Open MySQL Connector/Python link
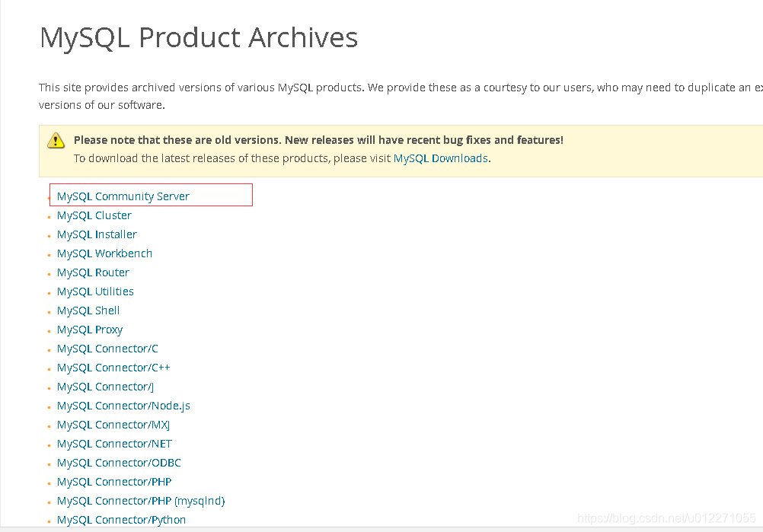Screen dimensions: 763x532 (121, 520)
